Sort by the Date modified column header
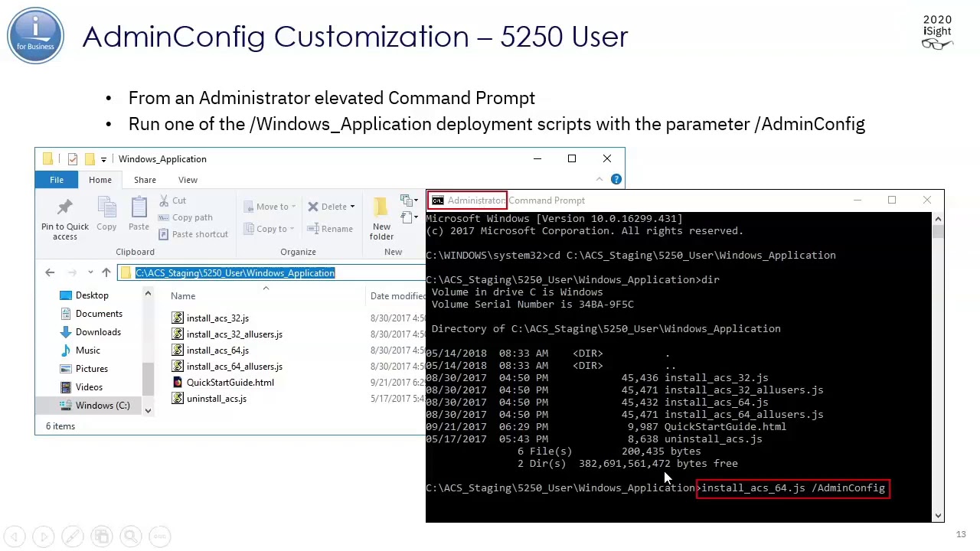980x551 pixels. click(x=398, y=296)
